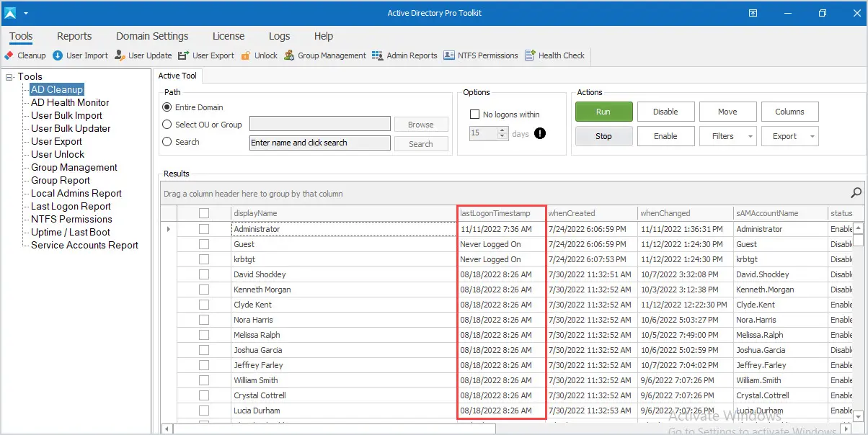This screenshot has height=435, width=868.
Task: Click the info exclamation icon beside days
Action: pyautogui.click(x=540, y=133)
